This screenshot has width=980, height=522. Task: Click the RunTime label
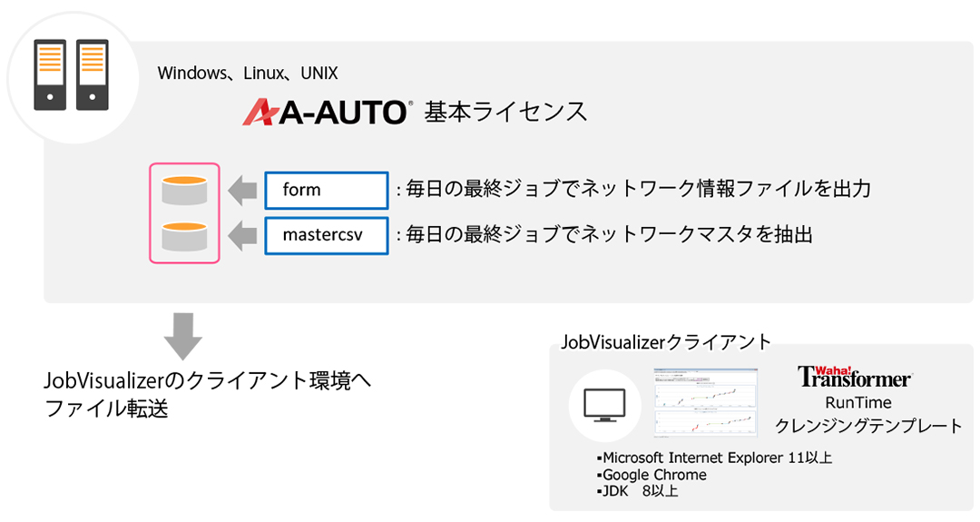(x=858, y=402)
